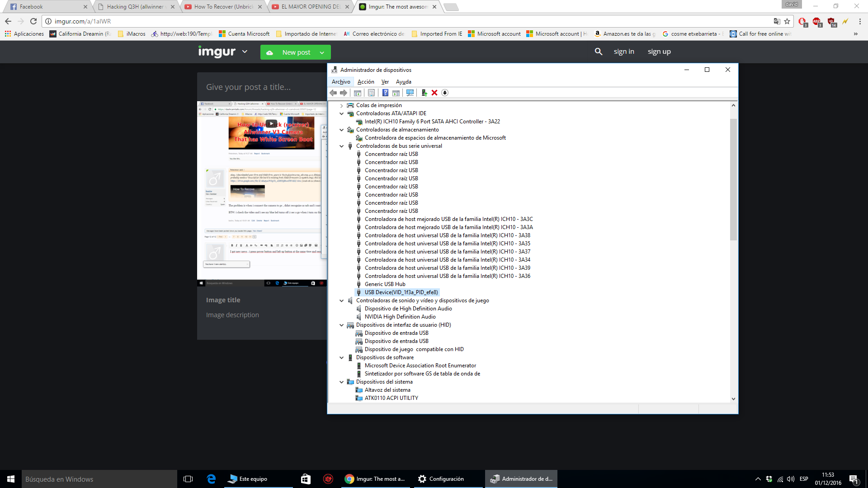Screen dimensions: 868x488
Task: Click the sign up link
Action: (659, 52)
